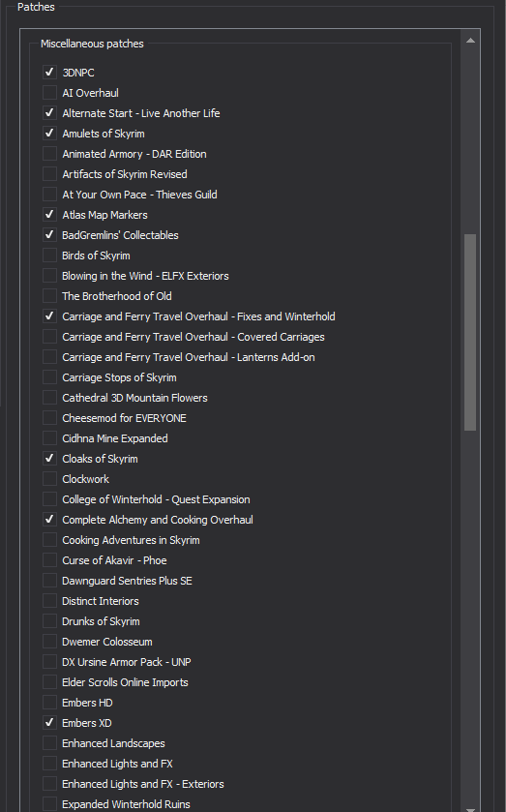Check the Cheesemod for EVERYONE option
This screenshot has width=506, height=812.
(49, 418)
